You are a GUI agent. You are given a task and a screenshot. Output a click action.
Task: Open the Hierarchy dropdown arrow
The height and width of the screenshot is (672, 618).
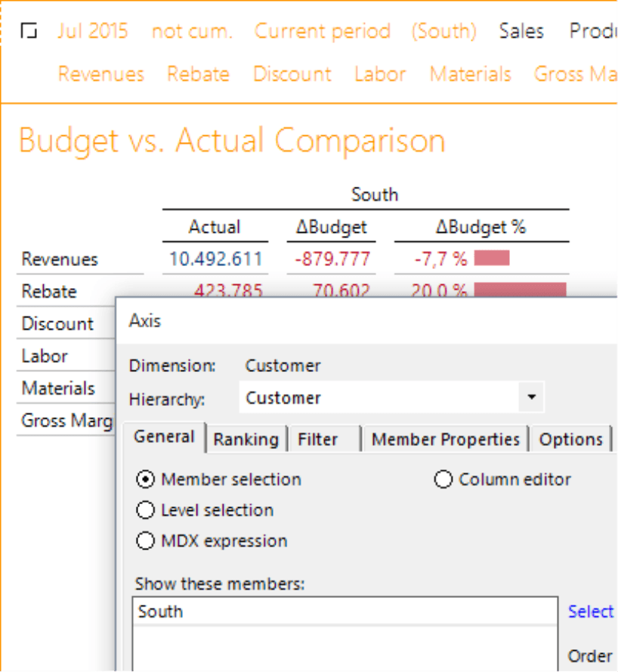coord(532,398)
